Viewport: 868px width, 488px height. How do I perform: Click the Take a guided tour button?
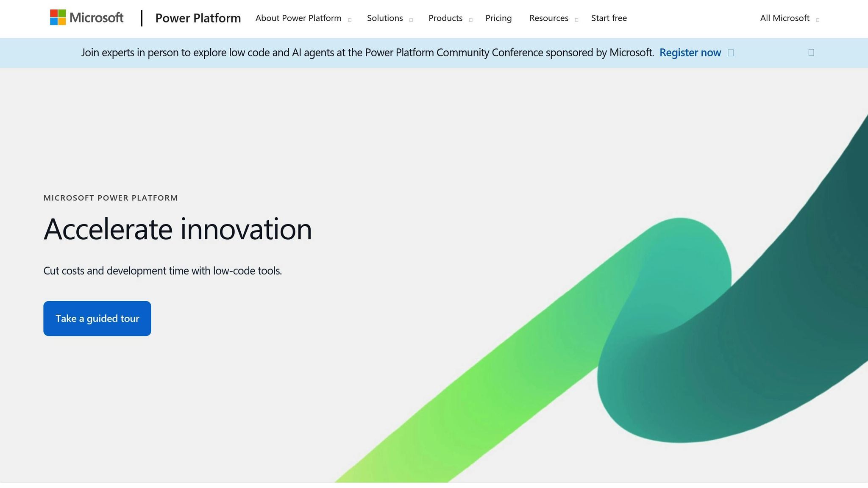point(97,318)
